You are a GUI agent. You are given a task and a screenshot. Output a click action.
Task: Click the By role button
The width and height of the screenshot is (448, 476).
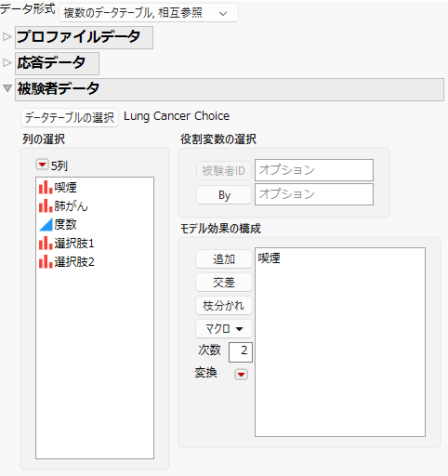[224, 195]
